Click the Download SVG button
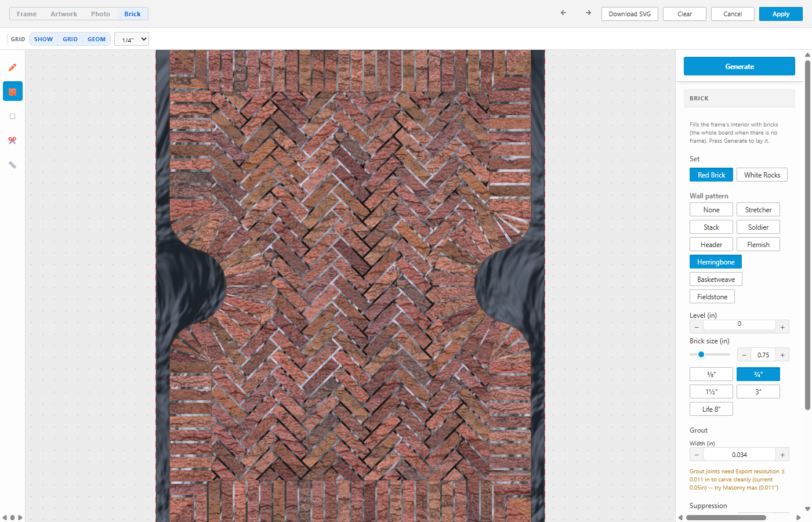 click(x=630, y=14)
